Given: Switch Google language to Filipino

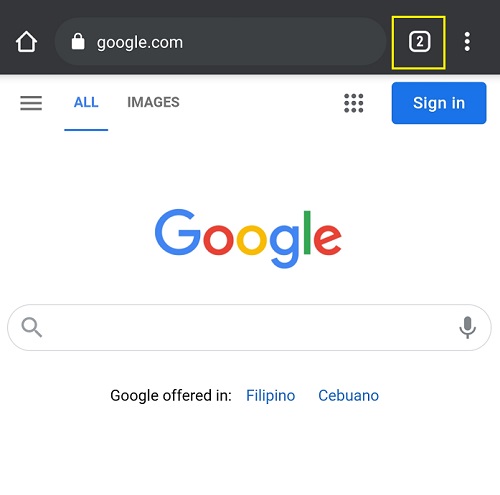Looking at the screenshot, I should click(x=271, y=396).
